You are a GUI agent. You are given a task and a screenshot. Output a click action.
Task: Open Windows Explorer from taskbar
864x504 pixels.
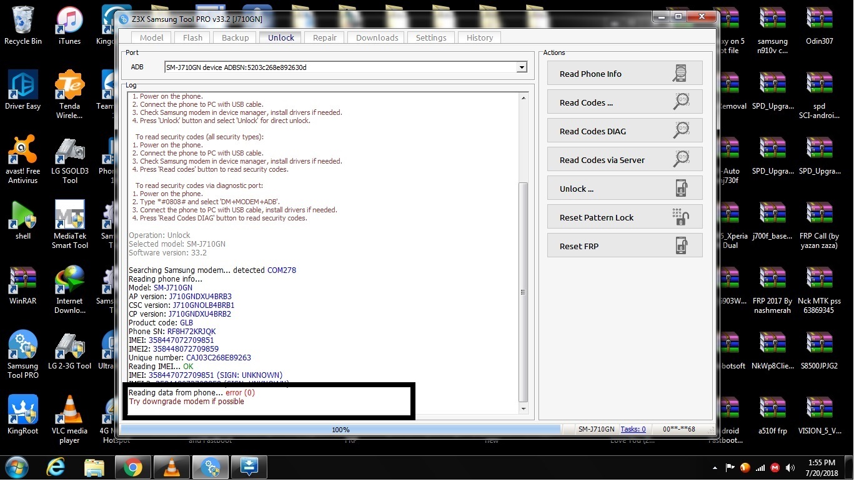pos(94,467)
